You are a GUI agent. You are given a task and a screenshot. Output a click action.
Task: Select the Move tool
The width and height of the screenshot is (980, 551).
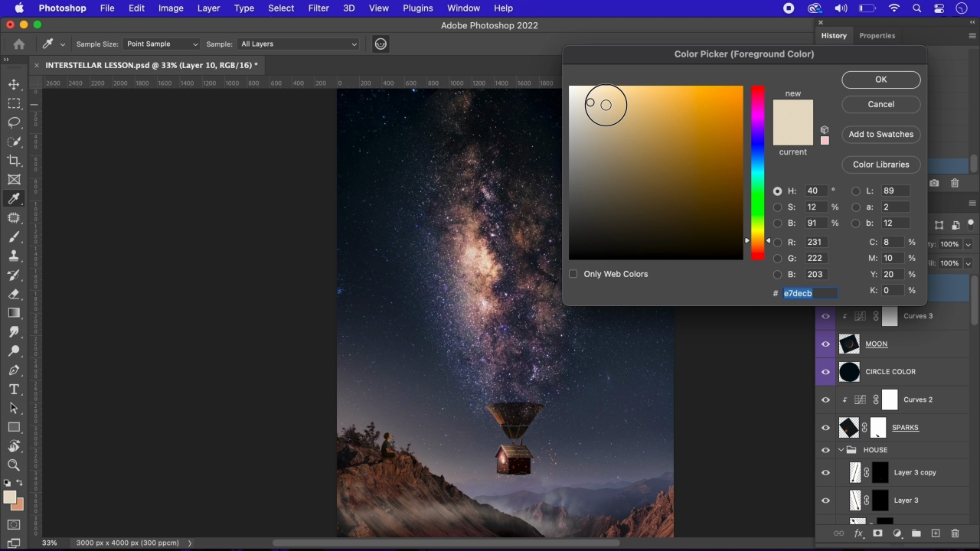pyautogui.click(x=14, y=84)
